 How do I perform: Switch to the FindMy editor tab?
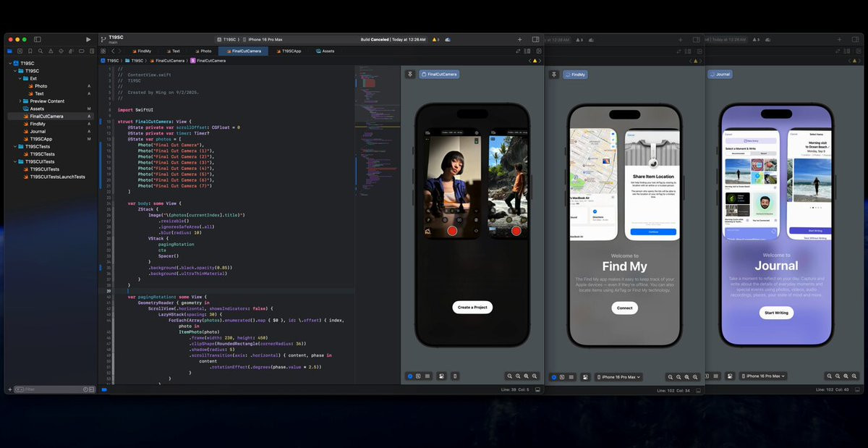(x=142, y=51)
